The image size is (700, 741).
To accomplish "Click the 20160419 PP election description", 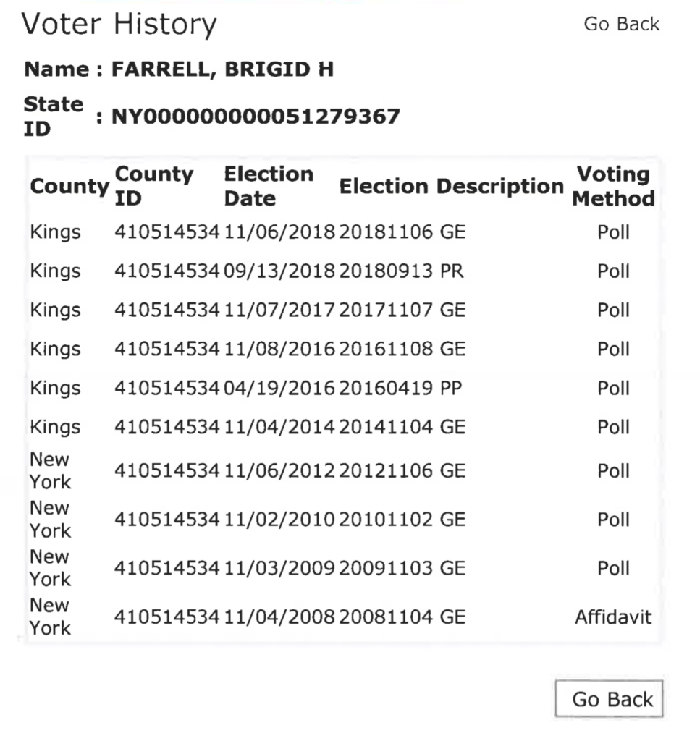I will pos(400,389).
